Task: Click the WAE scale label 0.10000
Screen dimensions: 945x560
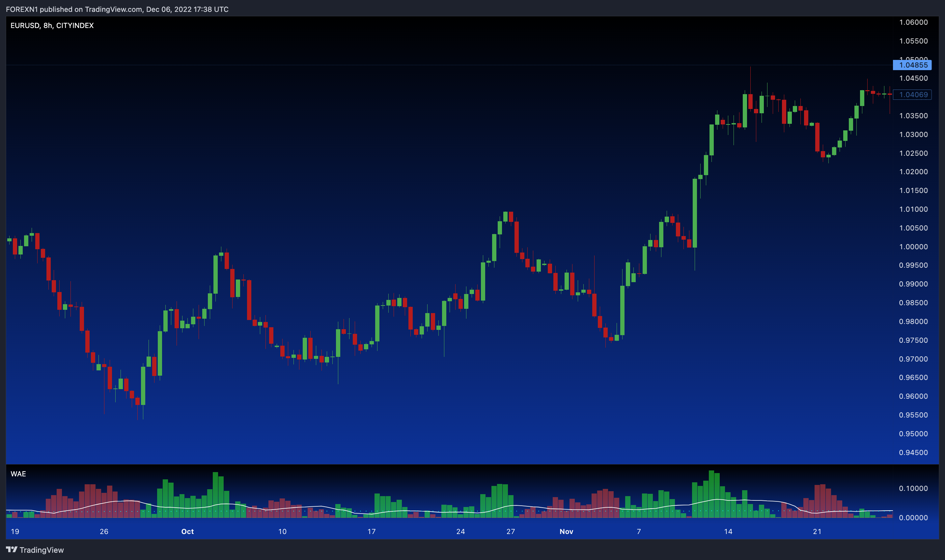Action: tap(913, 489)
